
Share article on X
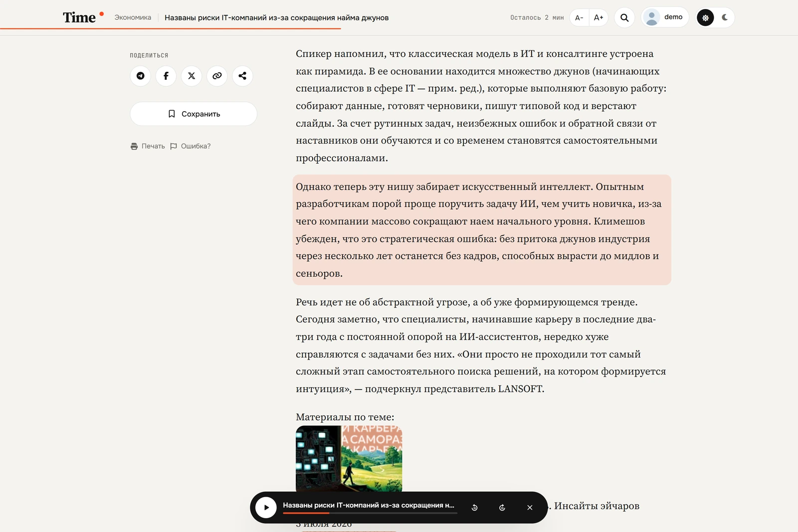[x=192, y=76]
